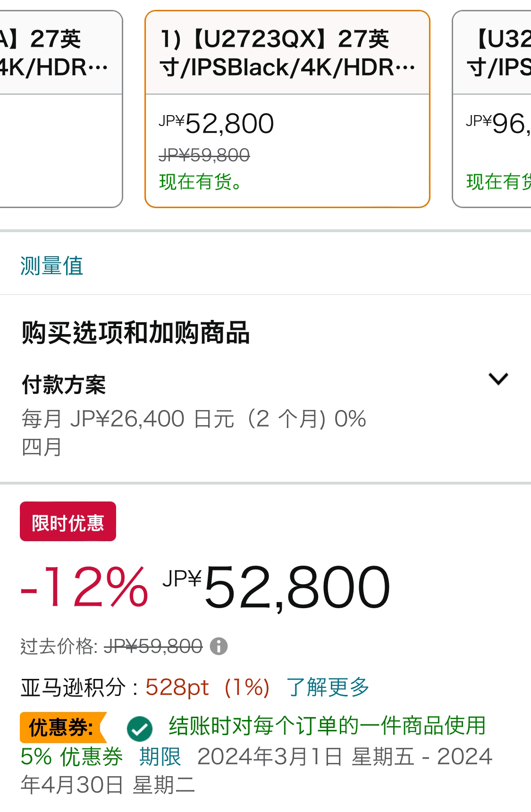Viewport: 531px width, 812px height.
Task: Select the U2723QX 27英寸 variant card
Action: 287,109
